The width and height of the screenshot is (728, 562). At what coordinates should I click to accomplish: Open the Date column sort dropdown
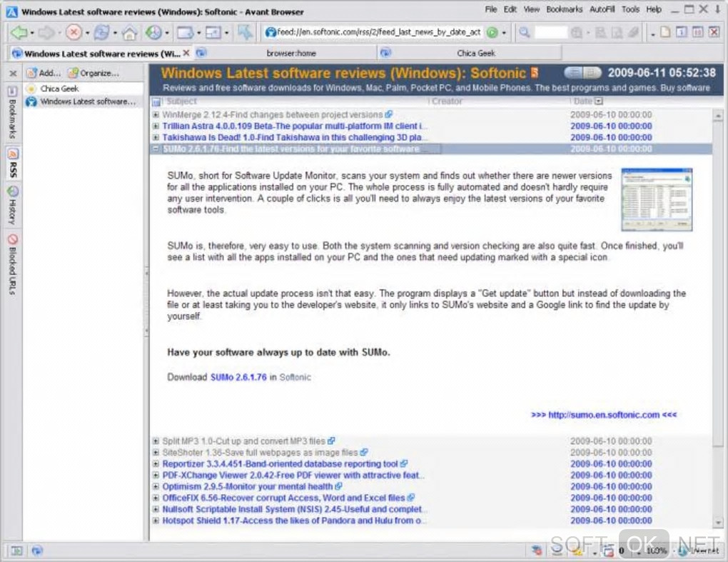point(599,101)
